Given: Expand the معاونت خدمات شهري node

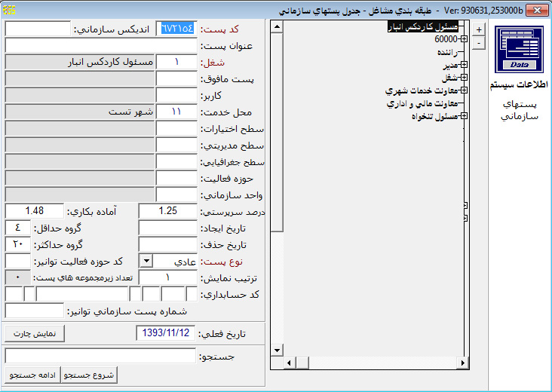Looking at the screenshot, I should coord(464,90).
